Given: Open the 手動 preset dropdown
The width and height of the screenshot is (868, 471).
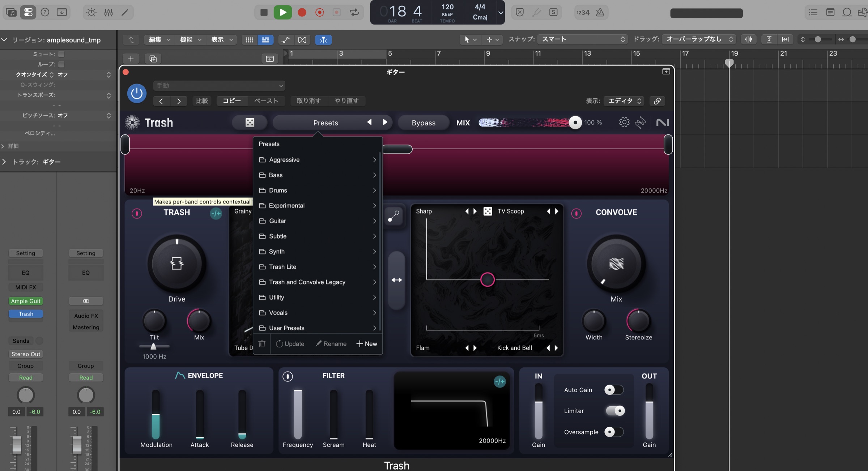Looking at the screenshot, I should pos(219,86).
